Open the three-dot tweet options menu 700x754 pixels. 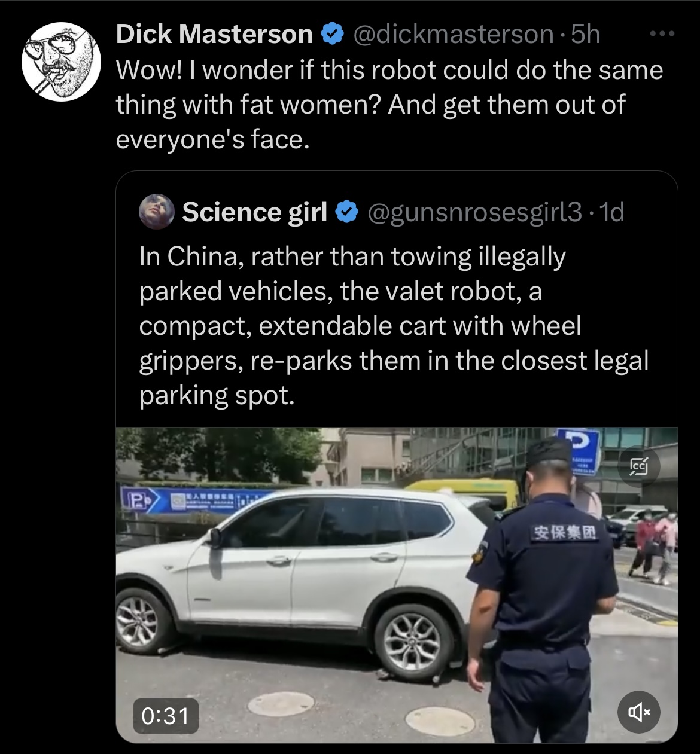coord(662,34)
